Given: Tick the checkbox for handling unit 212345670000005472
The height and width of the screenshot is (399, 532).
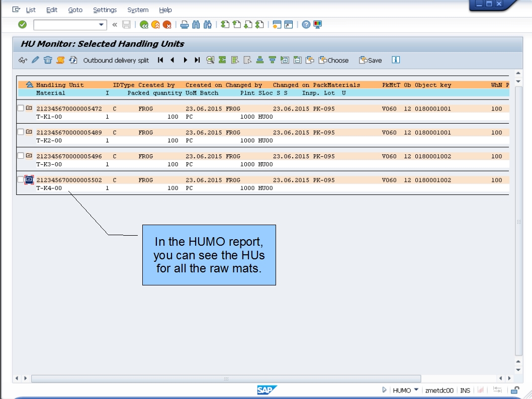Looking at the screenshot, I should pyautogui.click(x=21, y=108).
